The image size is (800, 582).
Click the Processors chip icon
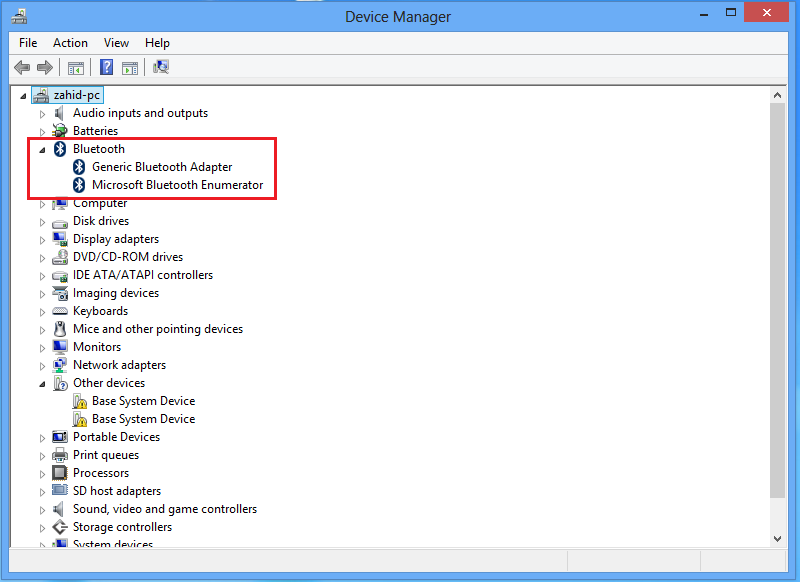click(x=60, y=473)
